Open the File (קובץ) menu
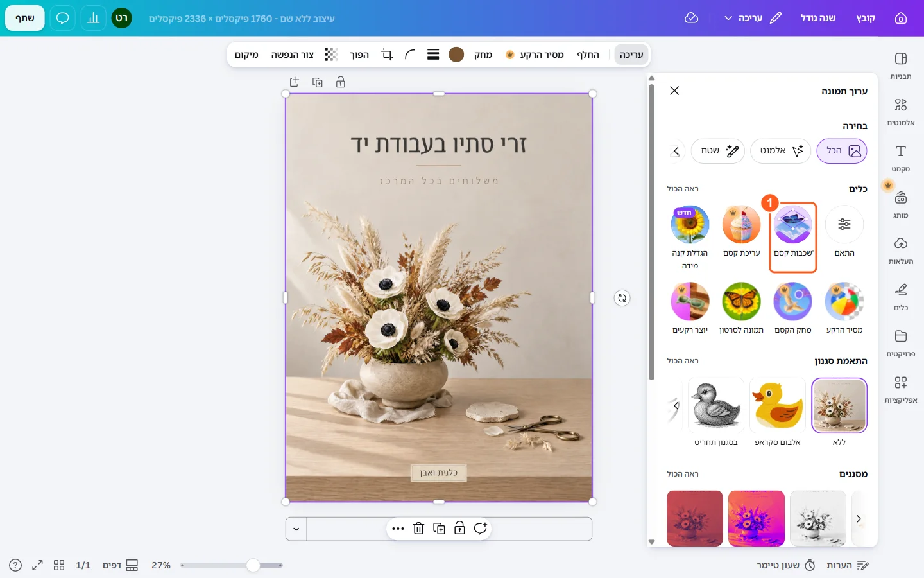The image size is (924, 578). [x=866, y=18]
